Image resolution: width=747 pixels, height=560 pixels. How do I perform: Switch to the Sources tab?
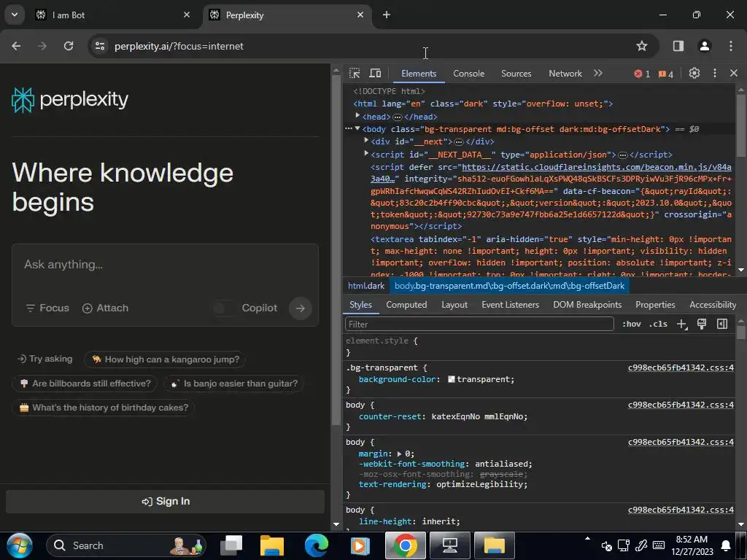pos(516,74)
